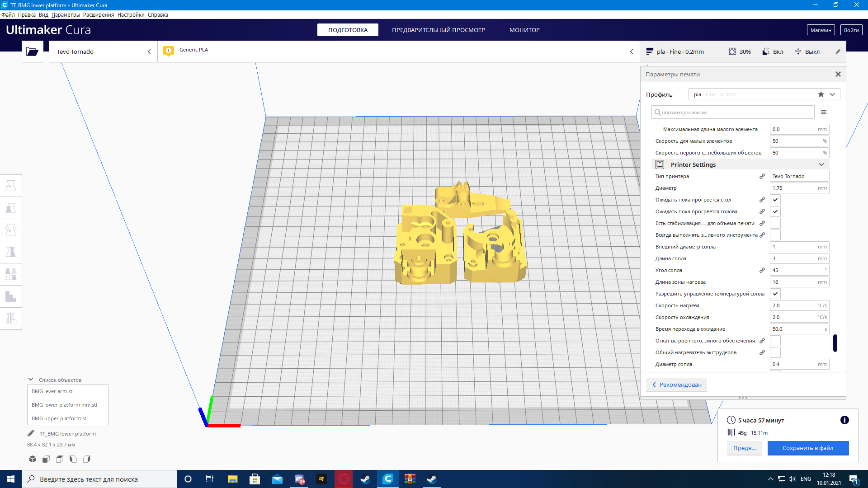
Task: Toggle nozzle temperature control checkbox
Action: 775,294
